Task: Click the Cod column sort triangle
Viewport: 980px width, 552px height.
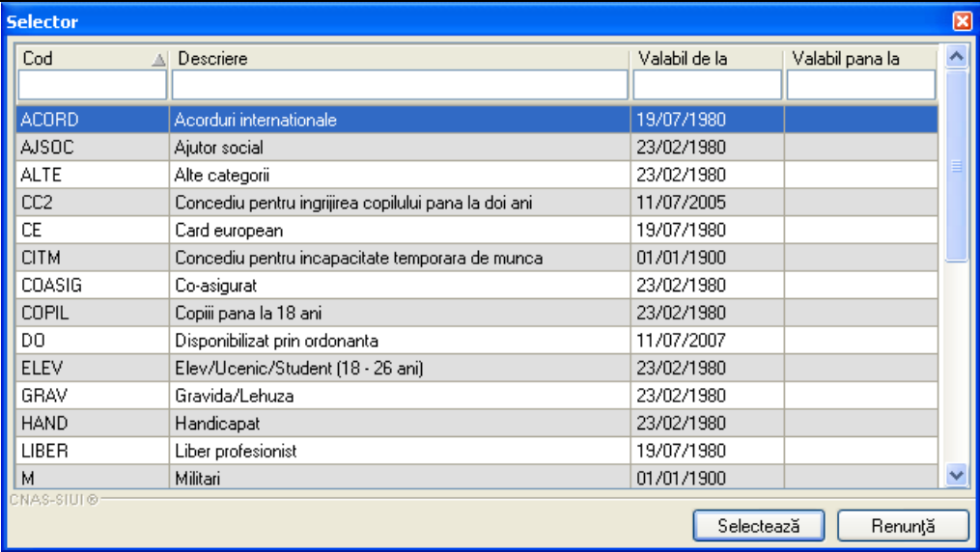Action: click(x=158, y=59)
